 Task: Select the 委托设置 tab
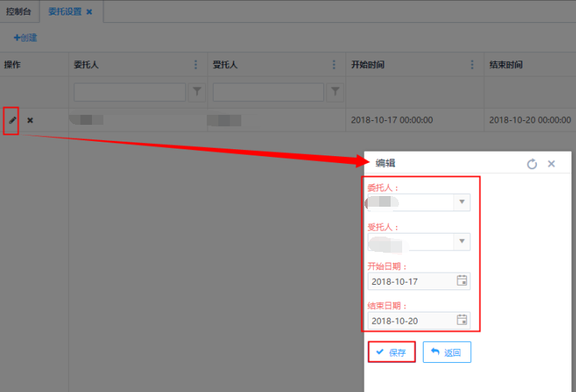point(64,12)
